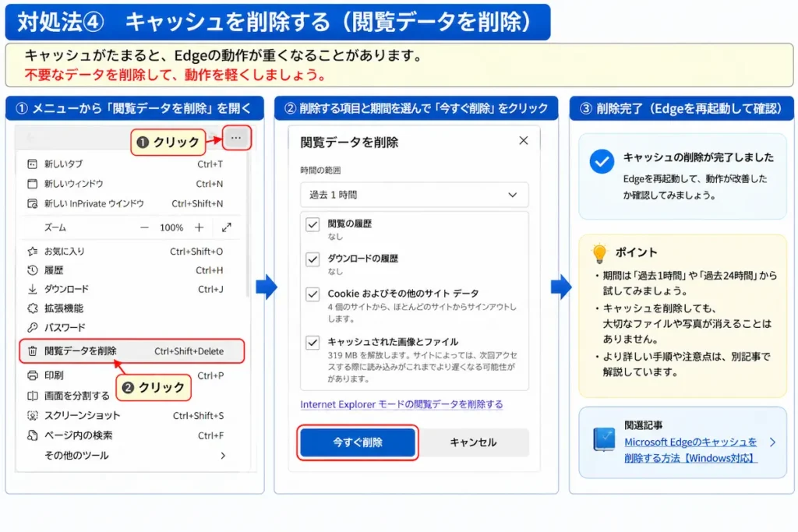Click the zoom in plus button

199,227
